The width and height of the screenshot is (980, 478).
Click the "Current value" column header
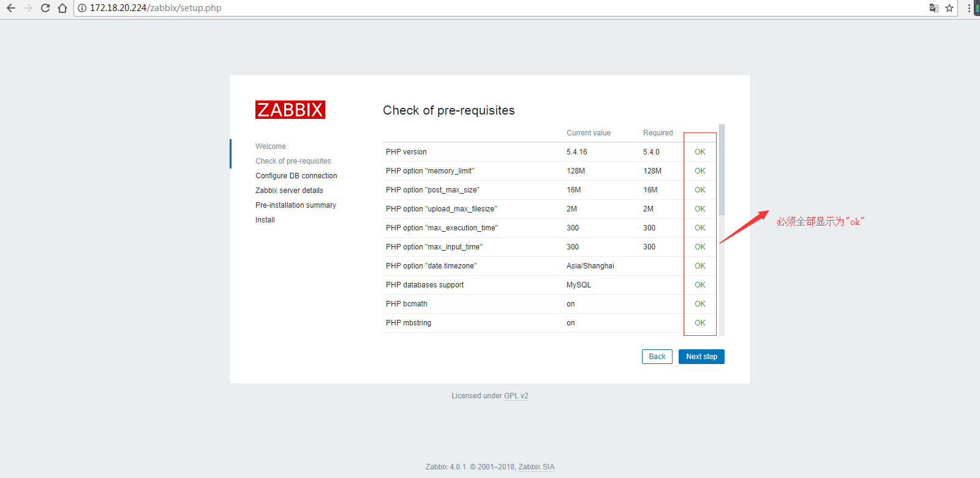tap(589, 133)
